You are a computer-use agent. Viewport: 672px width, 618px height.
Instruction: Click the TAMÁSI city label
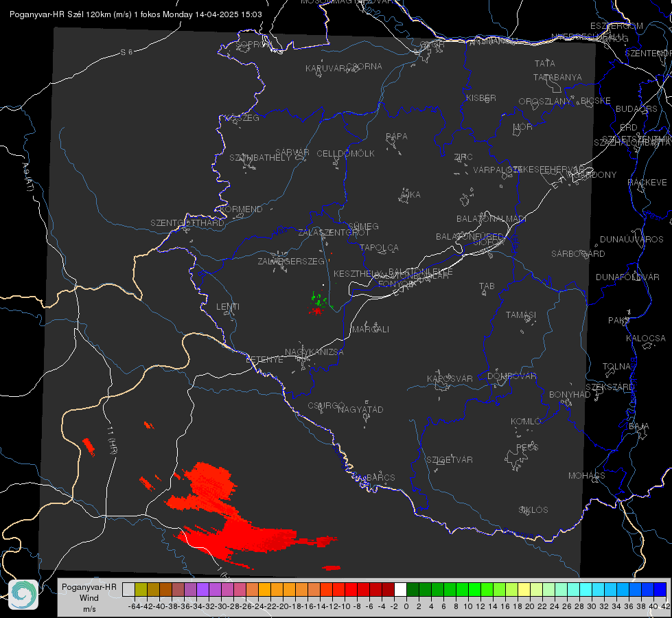coord(521,315)
